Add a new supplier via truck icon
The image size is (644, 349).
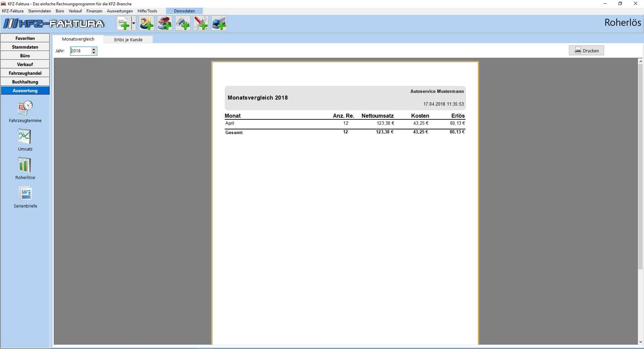(219, 23)
